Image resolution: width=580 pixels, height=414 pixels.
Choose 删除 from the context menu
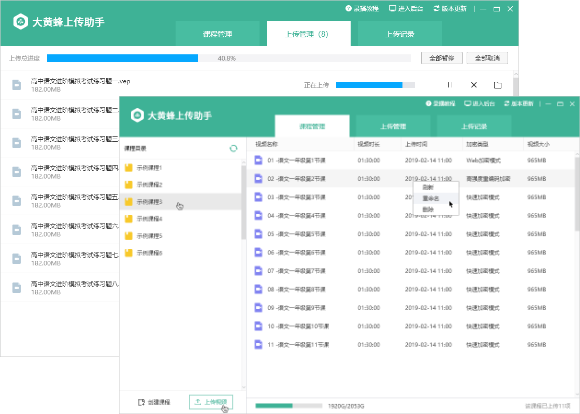(436, 209)
